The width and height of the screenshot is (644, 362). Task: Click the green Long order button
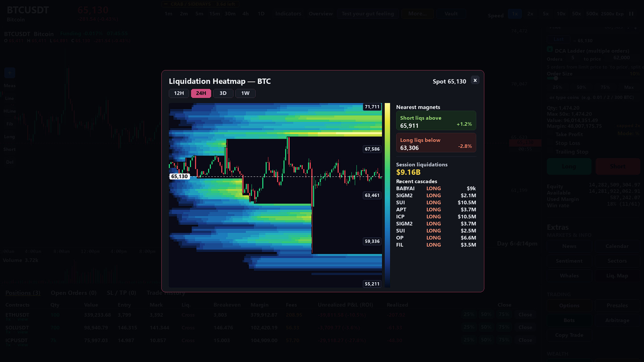click(x=569, y=167)
